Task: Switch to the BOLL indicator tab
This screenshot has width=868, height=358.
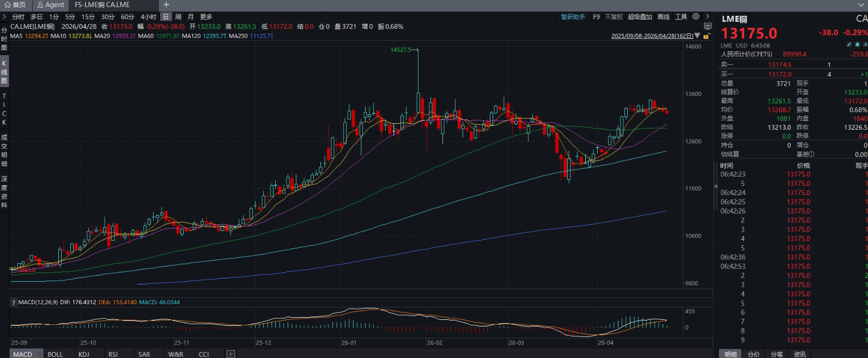Action: [x=55, y=354]
